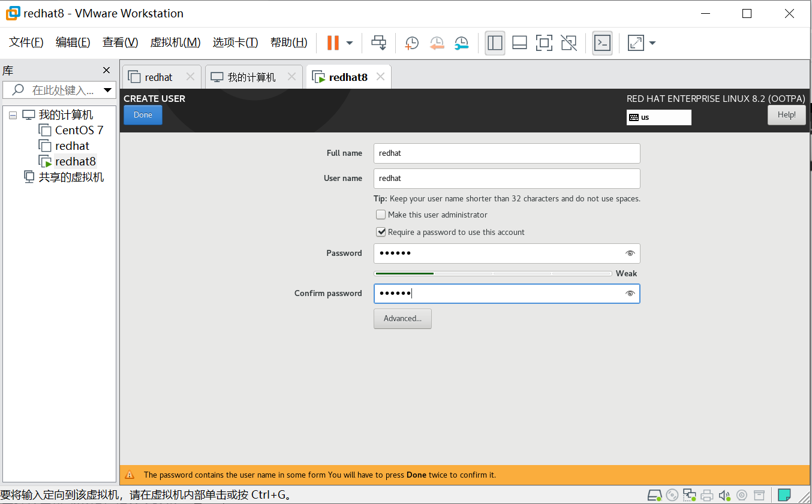
Task: Open the 查看(V) menu
Action: [x=121, y=43]
